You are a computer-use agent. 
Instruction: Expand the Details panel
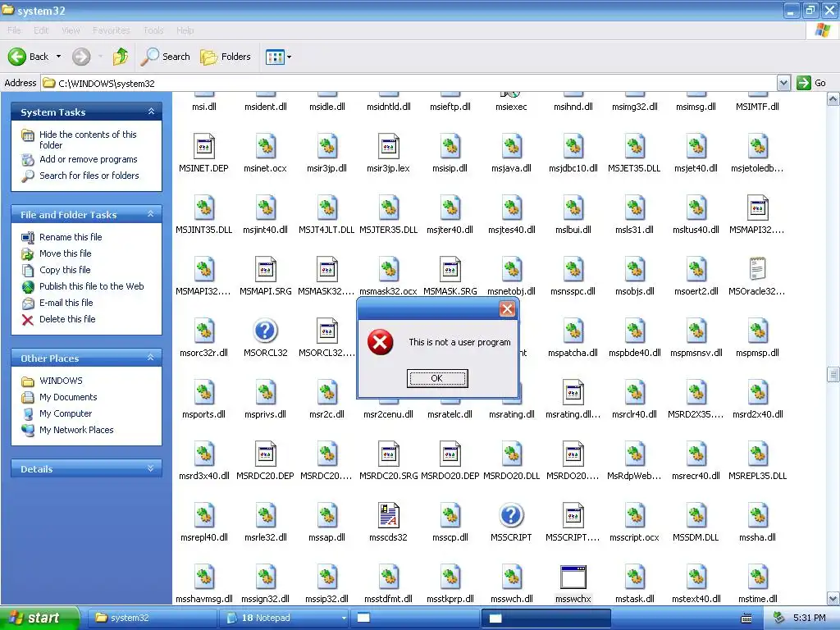pyautogui.click(x=151, y=468)
